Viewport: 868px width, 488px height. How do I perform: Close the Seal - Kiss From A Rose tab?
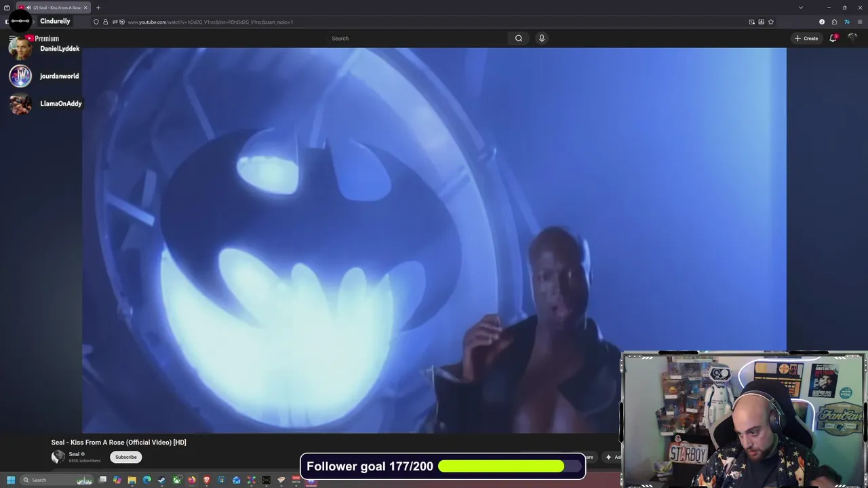(85, 7)
